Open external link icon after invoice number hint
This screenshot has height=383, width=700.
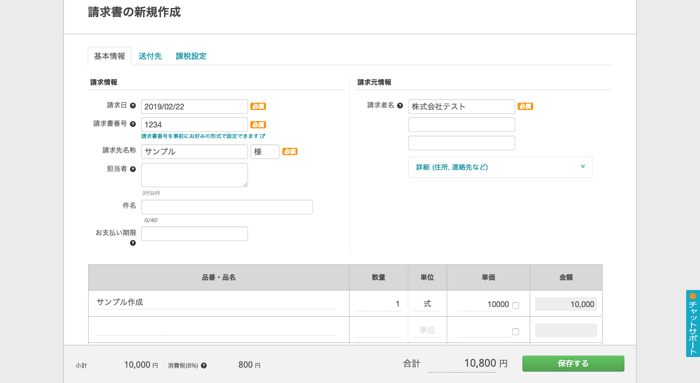(x=262, y=136)
